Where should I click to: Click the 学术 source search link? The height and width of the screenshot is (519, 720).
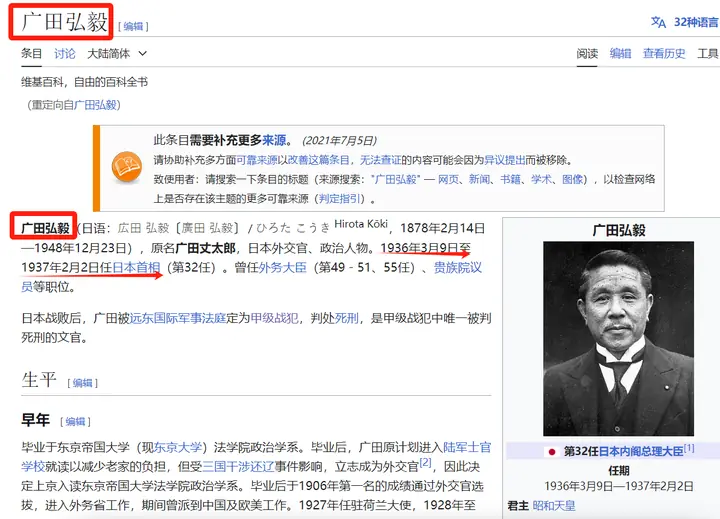[541, 179]
